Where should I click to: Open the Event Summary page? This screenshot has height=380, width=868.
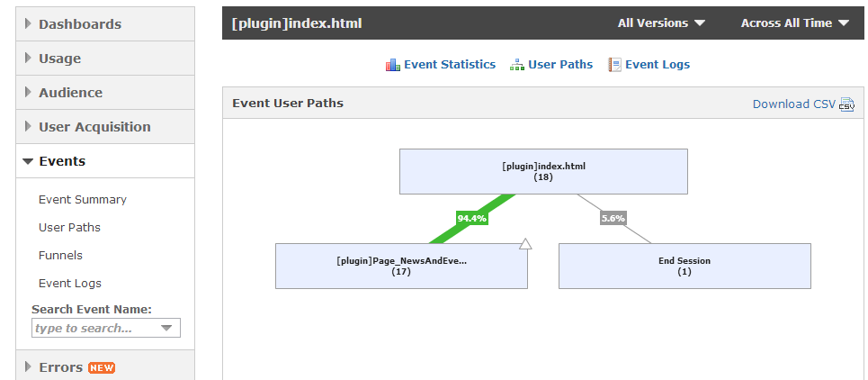pyautogui.click(x=83, y=200)
